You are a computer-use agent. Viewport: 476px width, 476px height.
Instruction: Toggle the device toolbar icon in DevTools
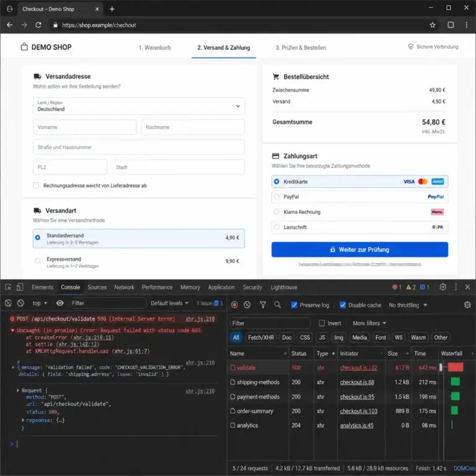click(20, 287)
